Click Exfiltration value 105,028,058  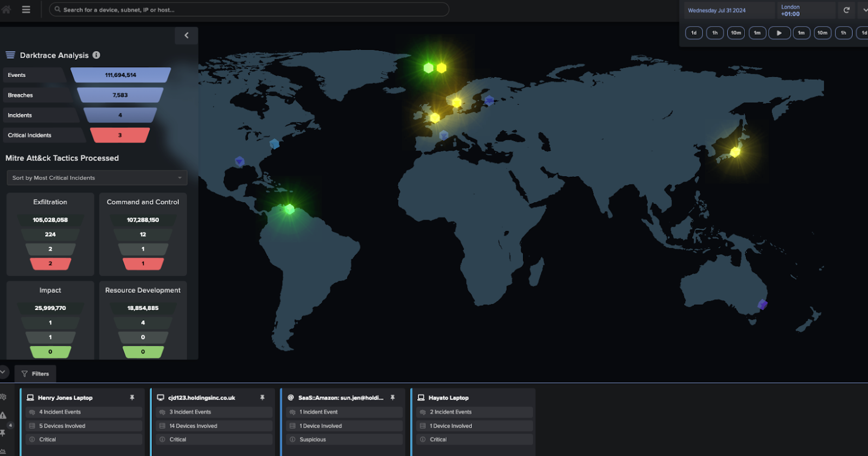(50, 220)
